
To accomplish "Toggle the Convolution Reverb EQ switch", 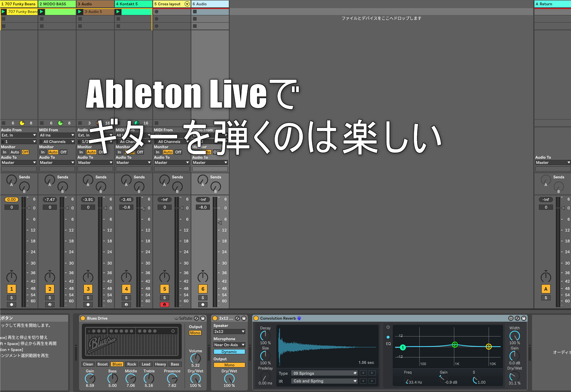I will coord(388,337).
